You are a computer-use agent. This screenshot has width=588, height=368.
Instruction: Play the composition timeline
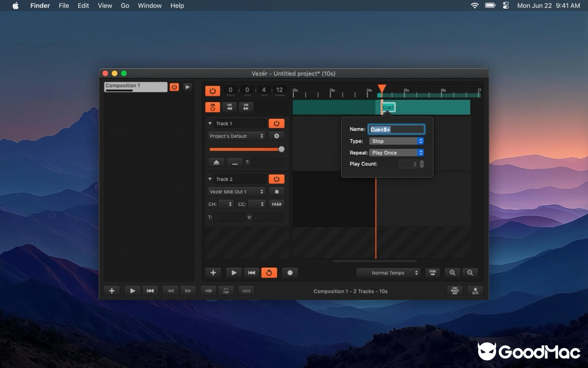[234, 273]
